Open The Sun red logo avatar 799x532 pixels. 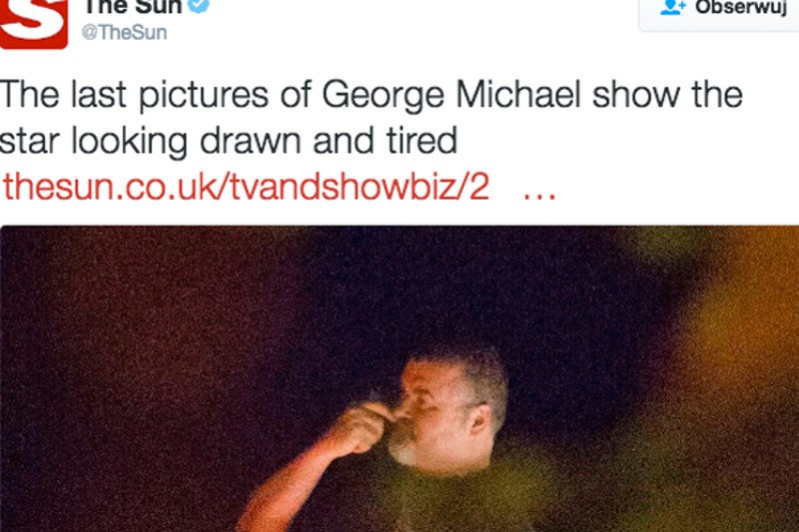coord(34,23)
